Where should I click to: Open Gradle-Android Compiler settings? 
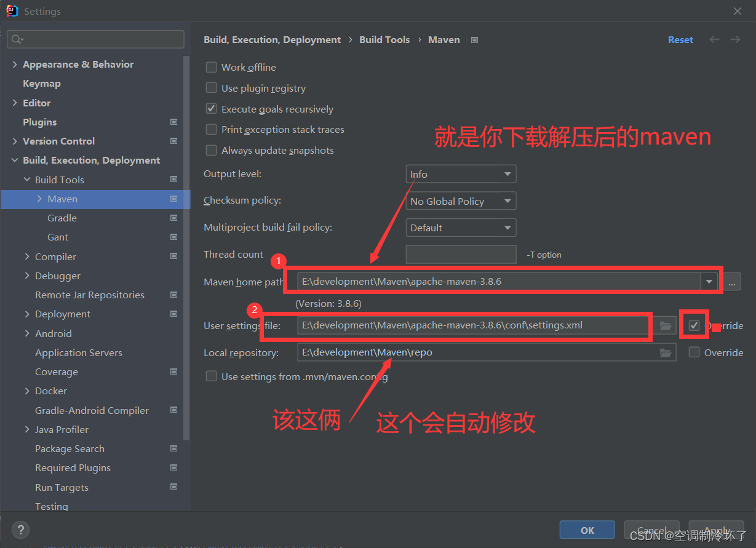point(92,410)
